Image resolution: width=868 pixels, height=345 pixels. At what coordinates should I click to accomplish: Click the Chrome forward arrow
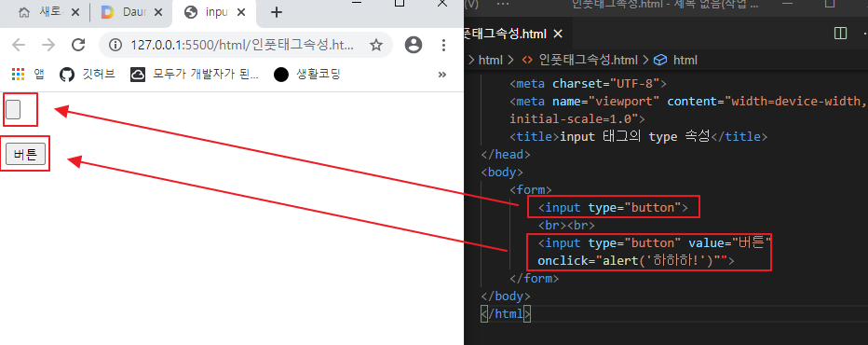48,45
